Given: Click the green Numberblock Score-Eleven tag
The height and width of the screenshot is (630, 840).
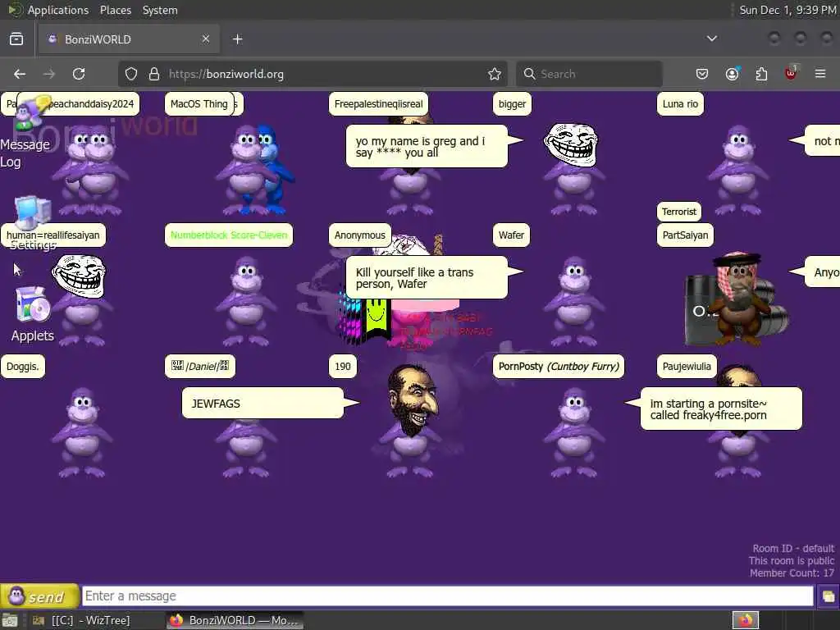Looking at the screenshot, I should 229,235.
